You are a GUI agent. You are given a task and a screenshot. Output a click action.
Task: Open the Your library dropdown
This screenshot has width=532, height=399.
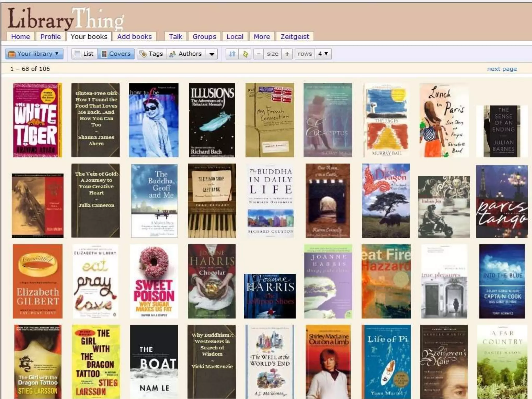tap(35, 54)
